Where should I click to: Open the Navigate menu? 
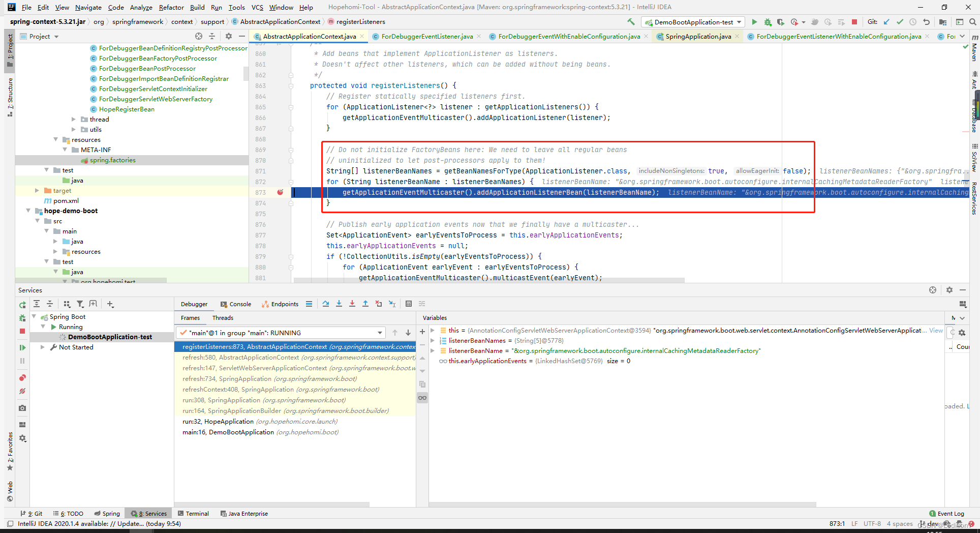88,7
